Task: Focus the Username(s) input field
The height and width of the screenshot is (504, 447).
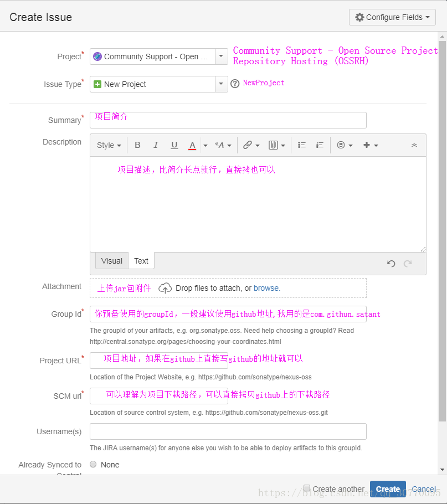Action: point(228,431)
